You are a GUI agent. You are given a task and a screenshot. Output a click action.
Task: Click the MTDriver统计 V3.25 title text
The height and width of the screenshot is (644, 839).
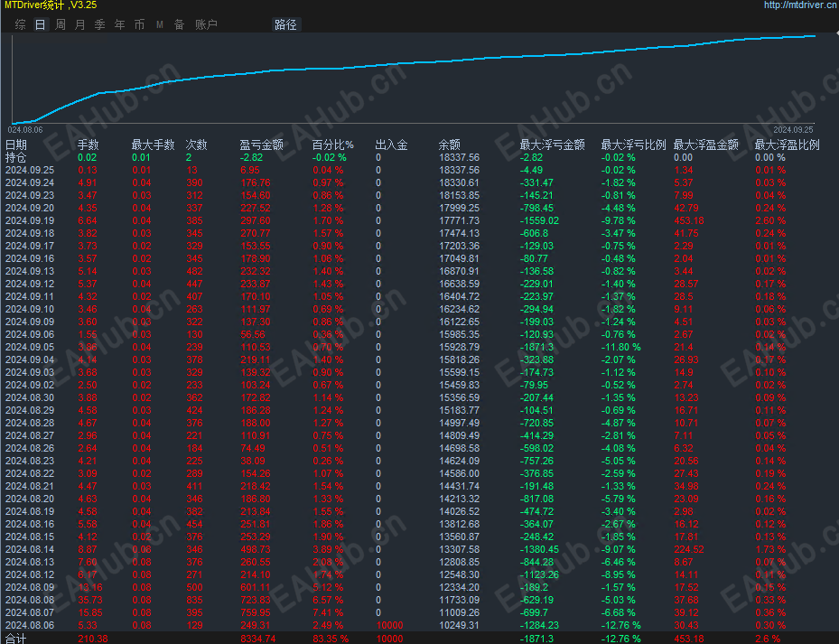51,5
